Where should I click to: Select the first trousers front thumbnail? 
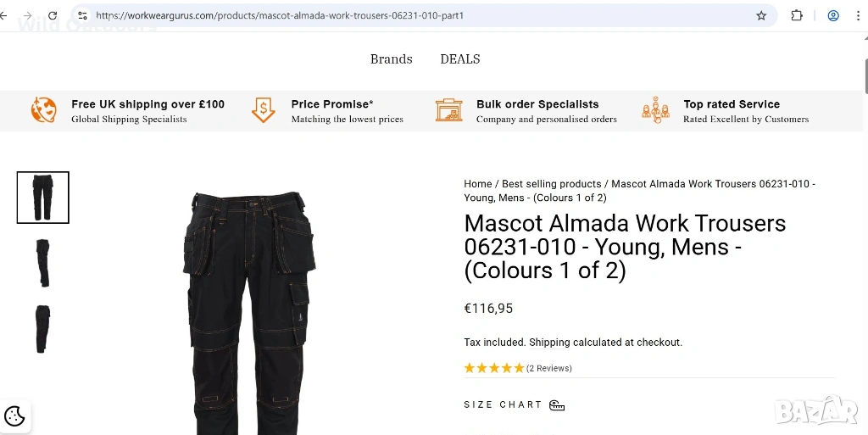[42, 198]
